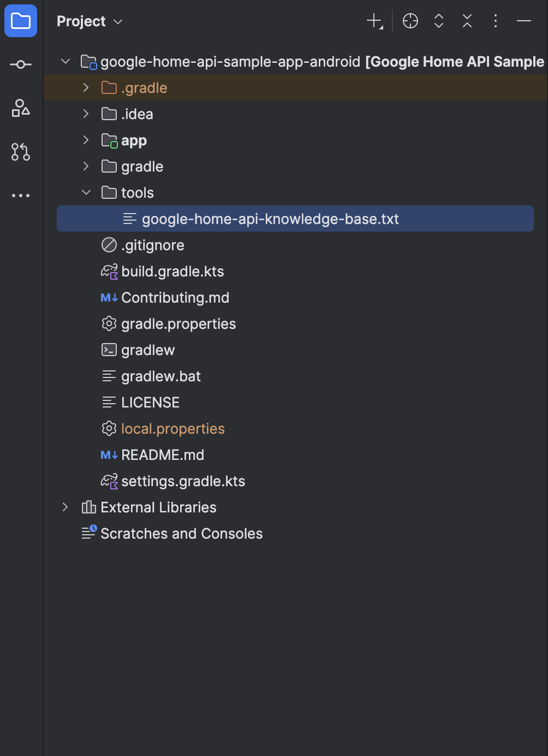Open the Structure tool window icon
This screenshot has width=548, height=756.
click(x=20, y=109)
